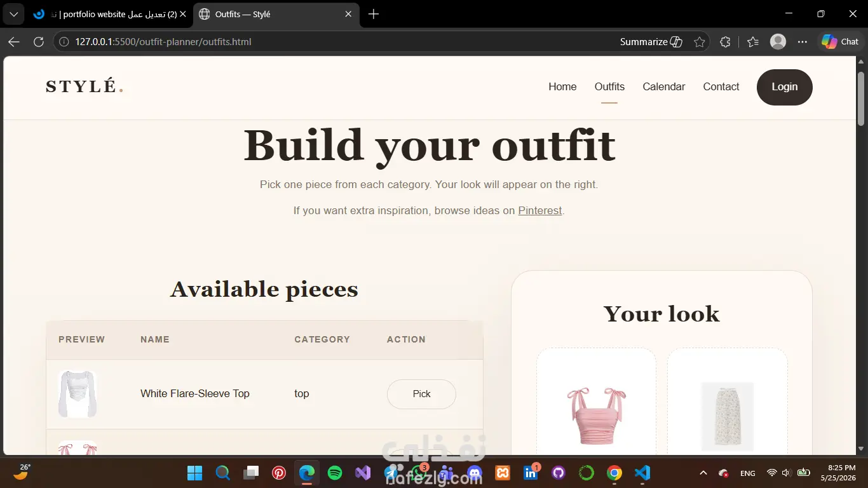Add this page to favorites

[700, 42]
